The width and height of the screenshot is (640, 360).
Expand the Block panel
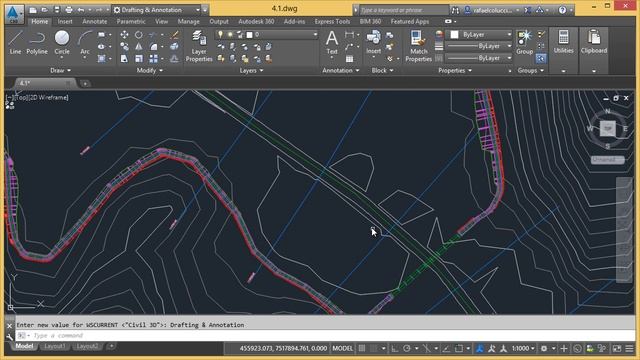pos(382,70)
